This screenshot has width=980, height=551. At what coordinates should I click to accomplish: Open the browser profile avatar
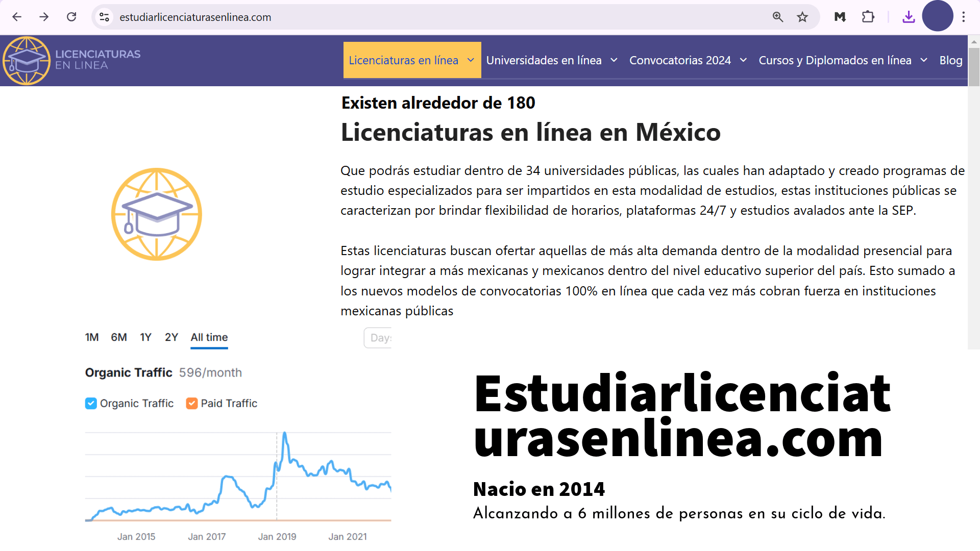938,16
